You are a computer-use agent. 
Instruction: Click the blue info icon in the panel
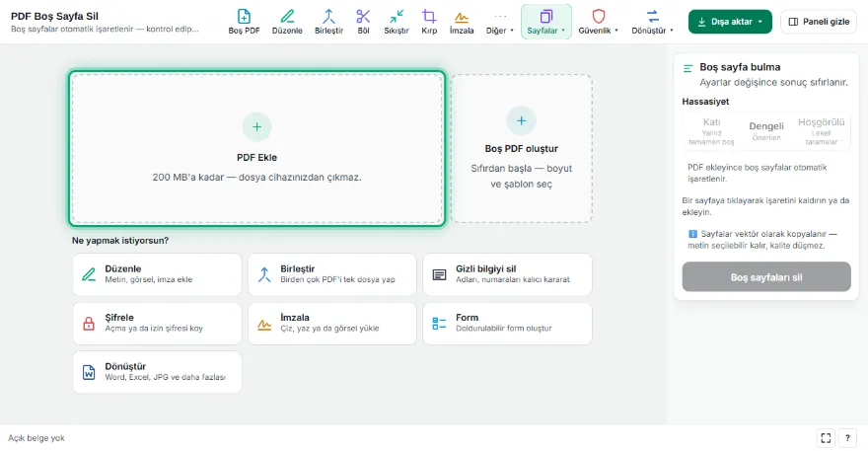coord(692,234)
